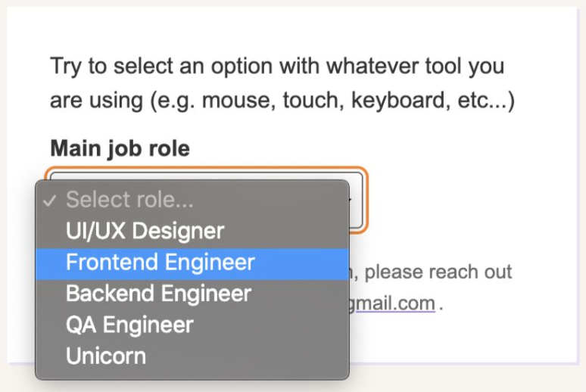
Task: Select QA Engineer in the dropdown list
Action: [x=129, y=325]
